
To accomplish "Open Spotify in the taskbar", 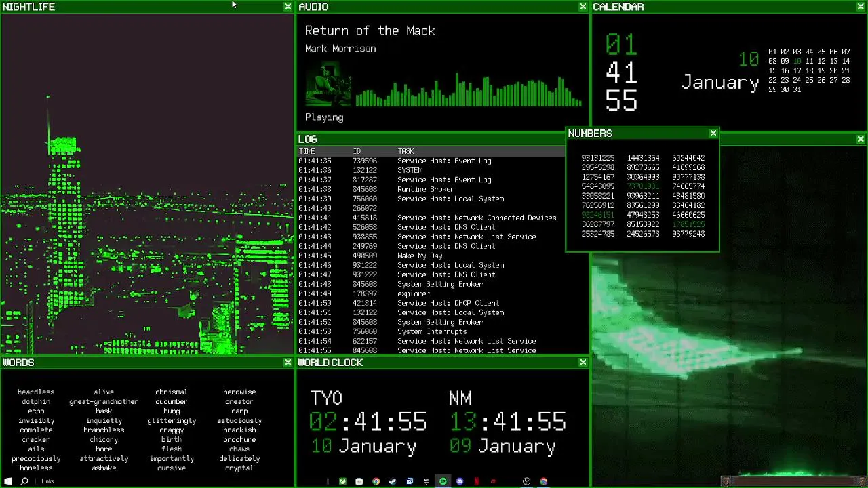I will pos(443,481).
